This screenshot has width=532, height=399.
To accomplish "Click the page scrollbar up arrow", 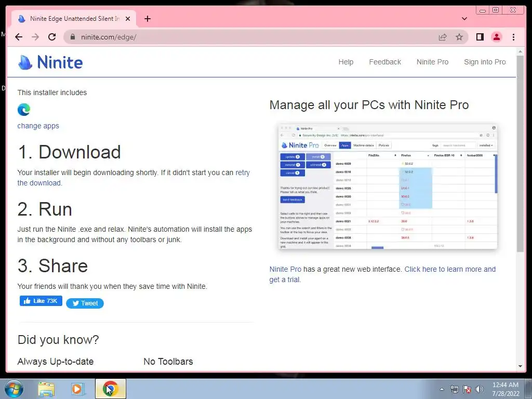I will point(520,51).
